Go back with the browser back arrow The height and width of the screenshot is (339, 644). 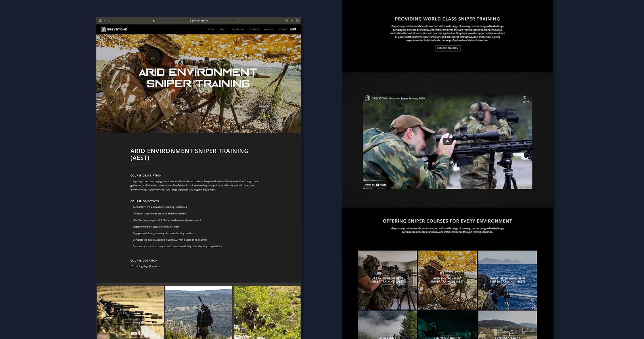coord(109,21)
